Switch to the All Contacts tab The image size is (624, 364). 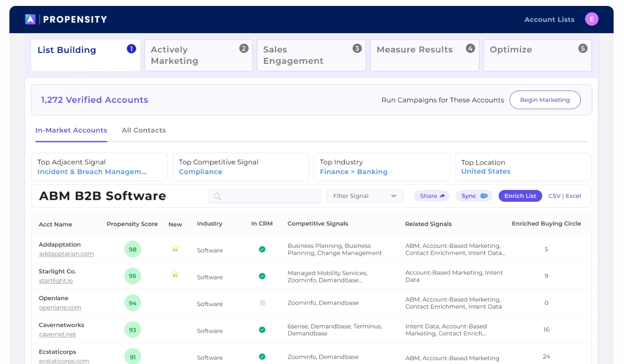(x=144, y=130)
